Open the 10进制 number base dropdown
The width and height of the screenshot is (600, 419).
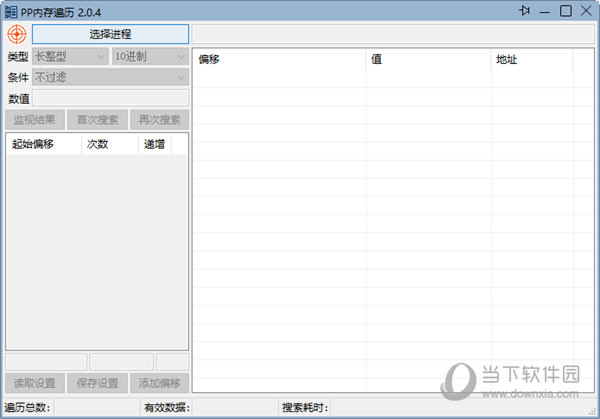(x=150, y=57)
